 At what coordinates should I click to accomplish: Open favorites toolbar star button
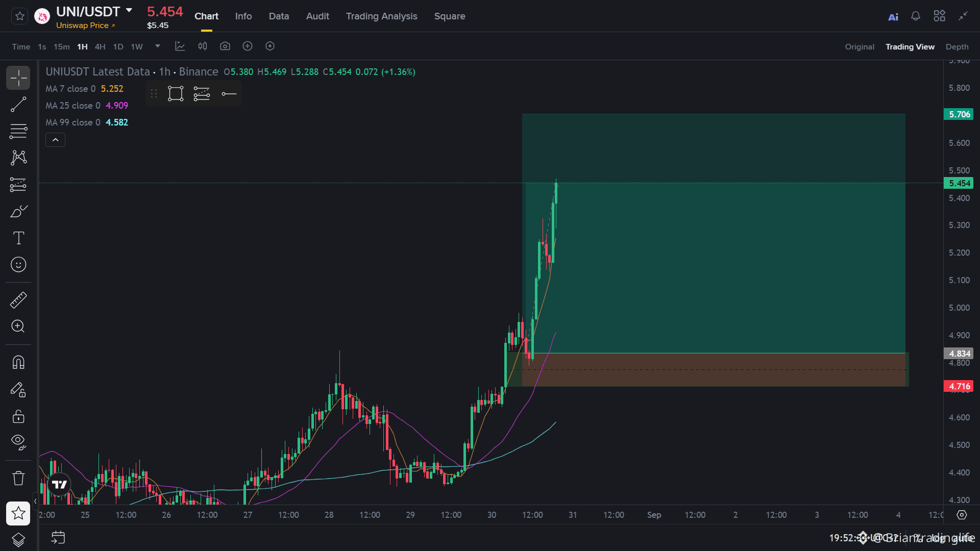(x=18, y=513)
